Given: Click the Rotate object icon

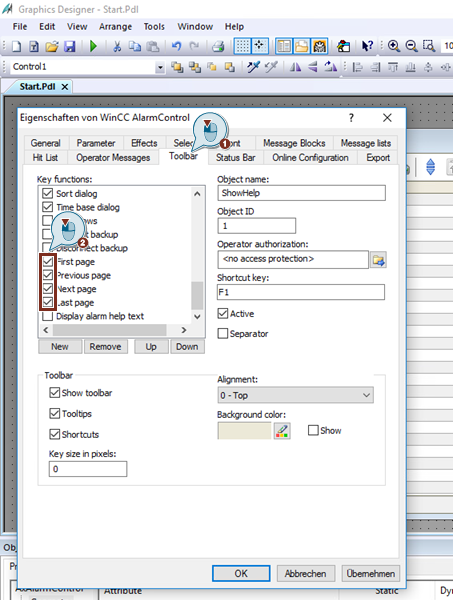Looking at the screenshot, I should tap(331, 67).
